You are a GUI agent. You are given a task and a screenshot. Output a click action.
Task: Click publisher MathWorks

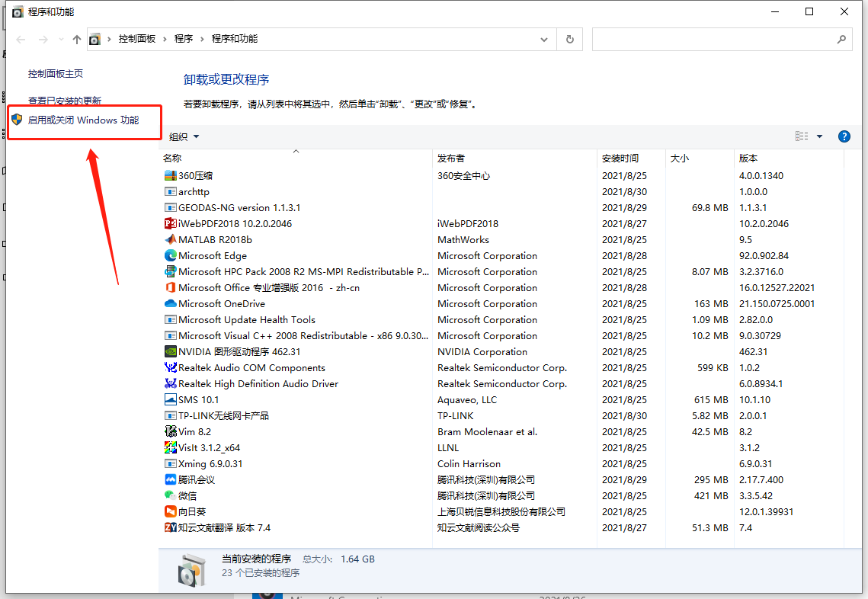[x=463, y=240]
